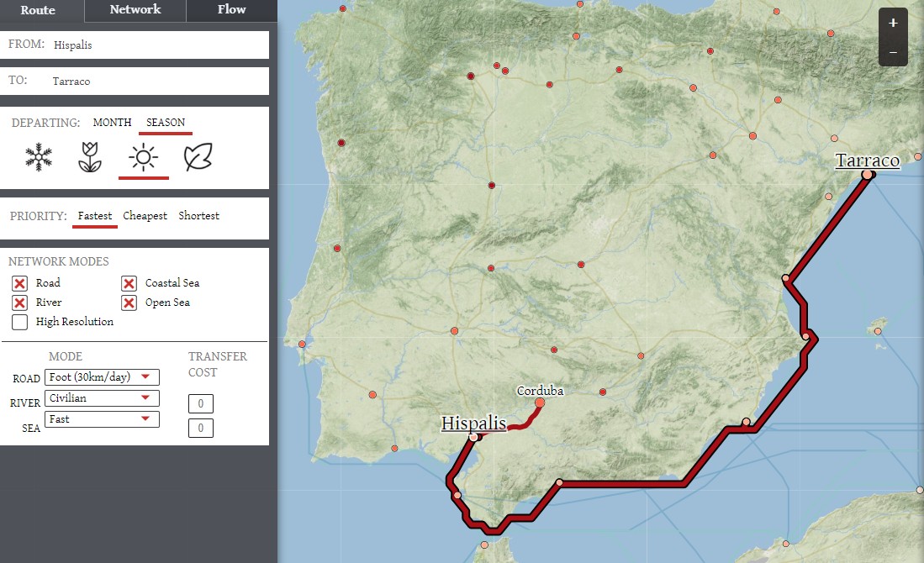
Task: Disable the Road network mode checkbox
Action: pyautogui.click(x=20, y=283)
